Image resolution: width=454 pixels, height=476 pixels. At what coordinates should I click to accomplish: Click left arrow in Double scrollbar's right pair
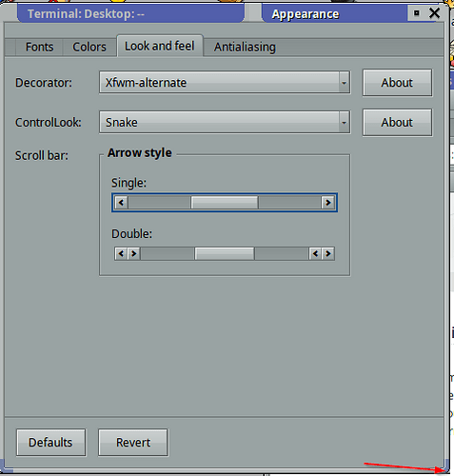click(x=315, y=253)
